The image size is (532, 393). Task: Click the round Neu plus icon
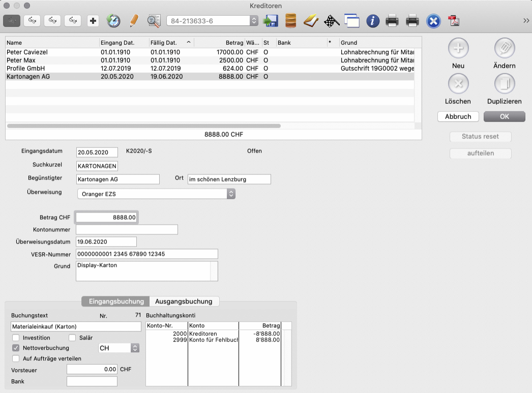click(x=458, y=48)
